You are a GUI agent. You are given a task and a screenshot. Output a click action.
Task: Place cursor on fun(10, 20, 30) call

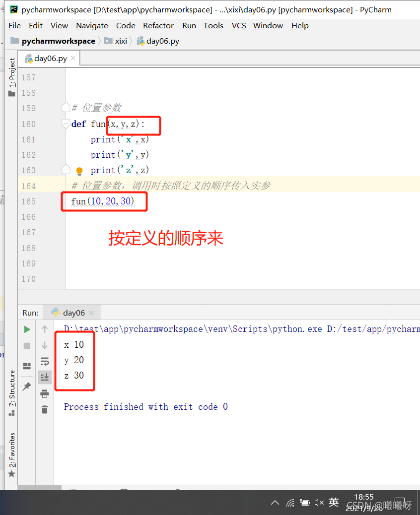click(x=103, y=201)
